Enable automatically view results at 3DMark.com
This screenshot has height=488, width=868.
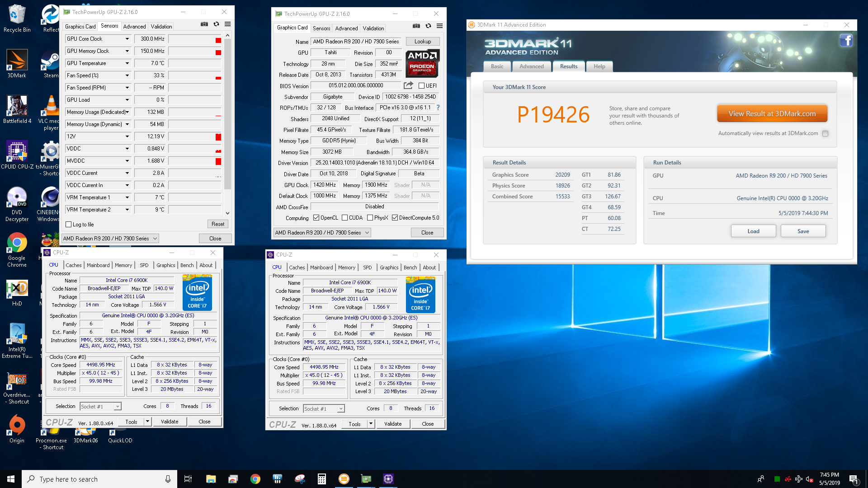tap(825, 133)
